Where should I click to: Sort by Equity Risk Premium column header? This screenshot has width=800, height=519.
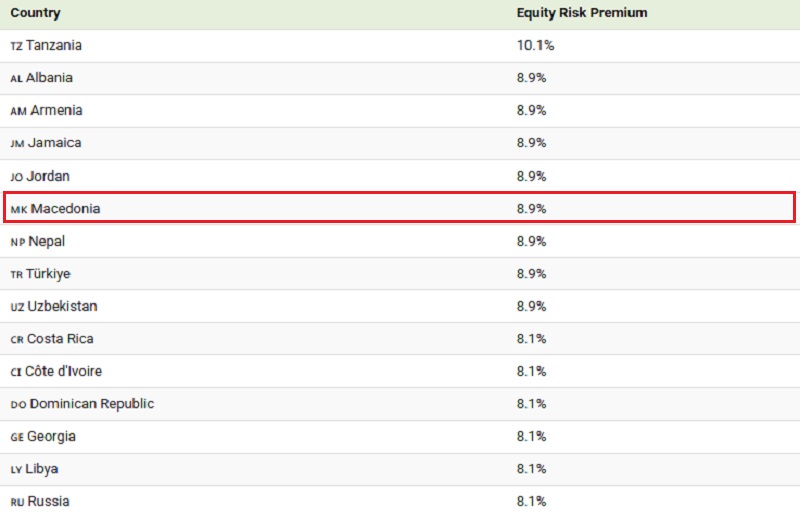(x=582, y=13)
